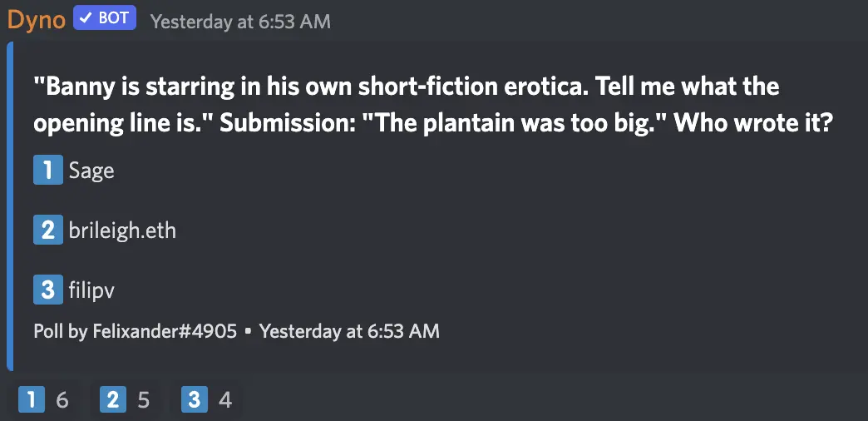Select the brileigh.eth option text
This screenshot has width=868, height=421.
[x=122, y=230]
